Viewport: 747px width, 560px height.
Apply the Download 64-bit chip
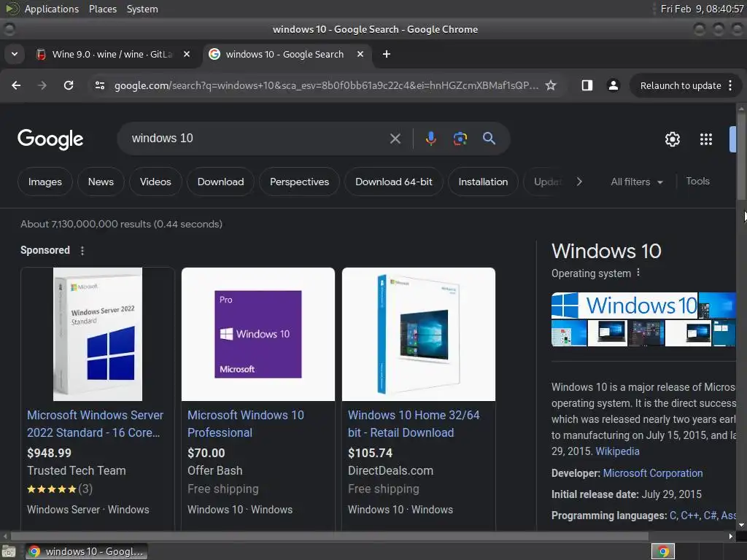pyautogui.click(x=393, y=182)
